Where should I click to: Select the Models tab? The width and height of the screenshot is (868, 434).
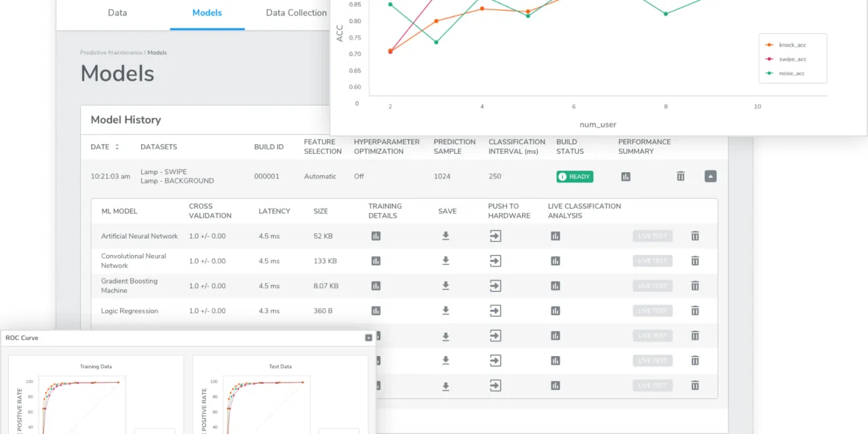tap(207, 13)
